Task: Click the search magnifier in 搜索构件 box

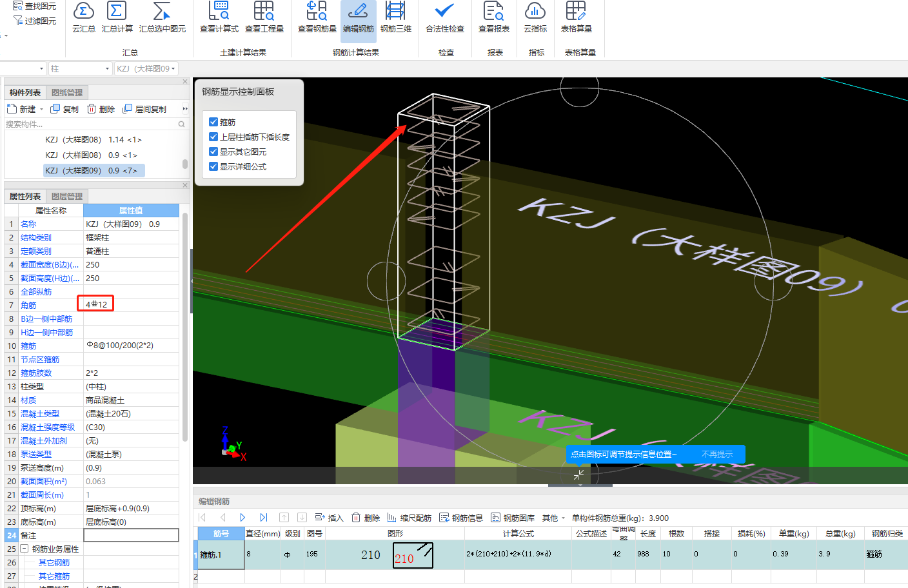Action: (182, 124)
